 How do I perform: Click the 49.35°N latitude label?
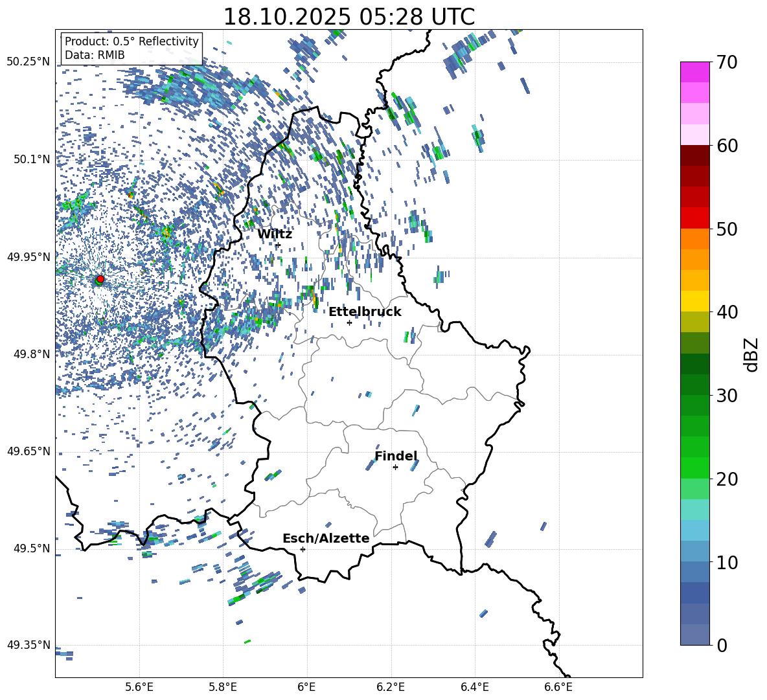29,645
